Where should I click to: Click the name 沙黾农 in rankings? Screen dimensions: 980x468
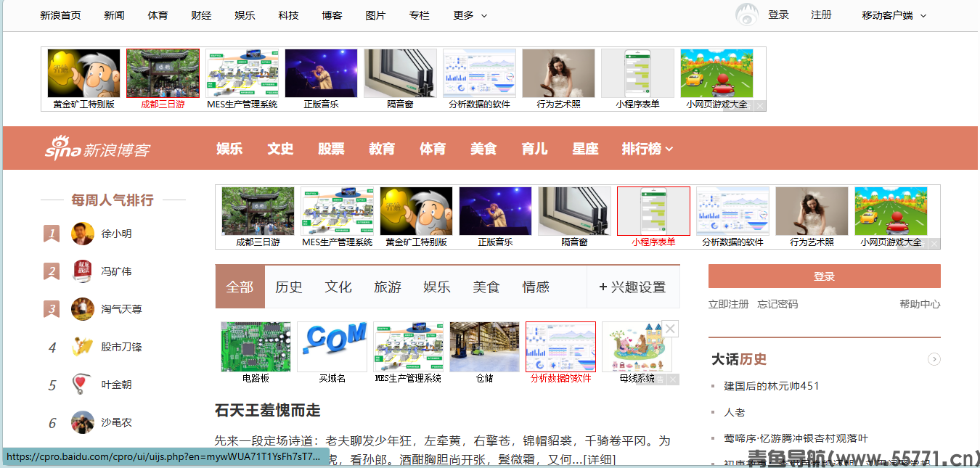(117, 422)
